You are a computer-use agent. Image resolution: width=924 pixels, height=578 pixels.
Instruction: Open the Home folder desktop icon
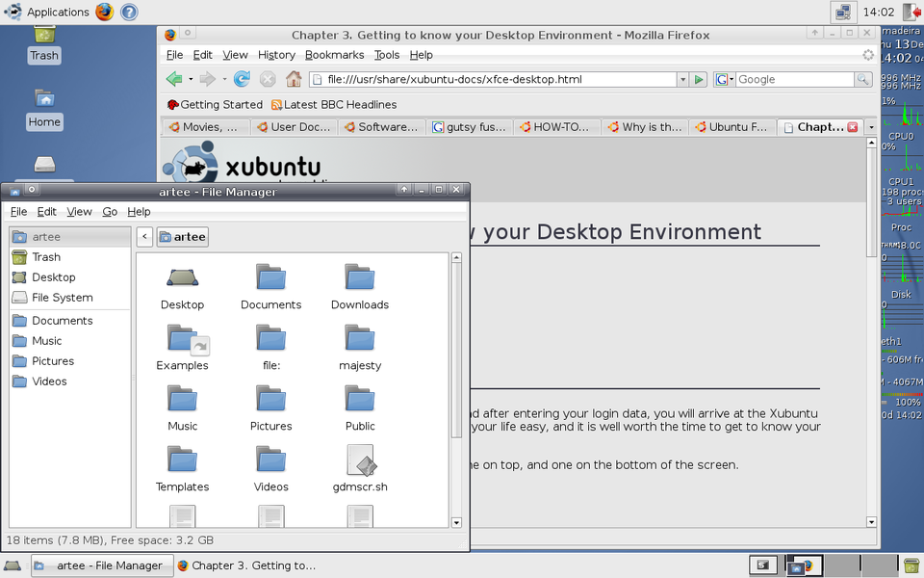click(44, 98)
